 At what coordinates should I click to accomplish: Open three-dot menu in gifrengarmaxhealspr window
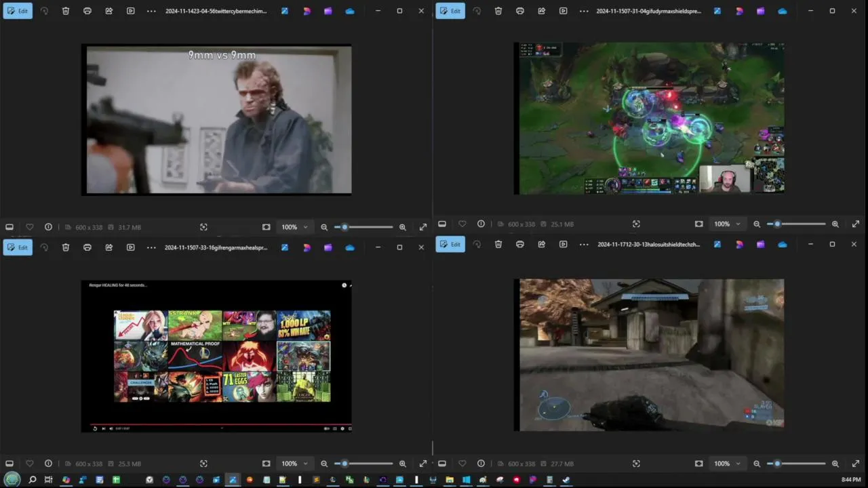click(x=151, y=247)
